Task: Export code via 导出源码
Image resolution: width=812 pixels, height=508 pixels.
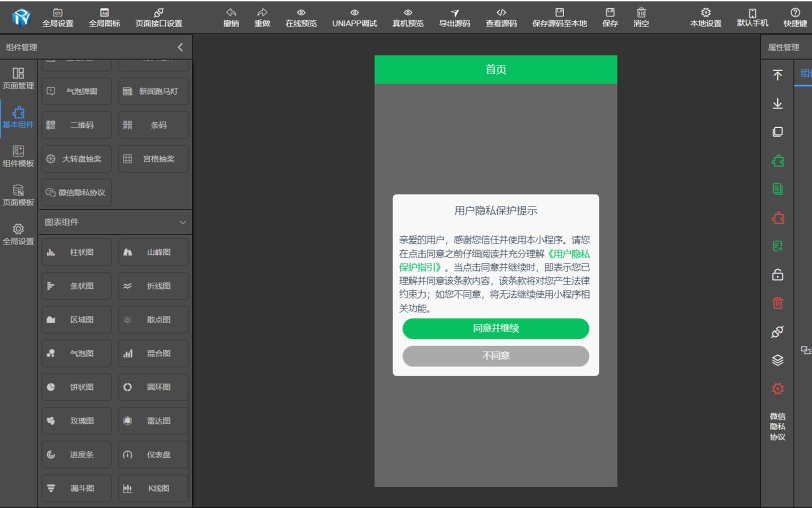Action: tap(455, 18)
